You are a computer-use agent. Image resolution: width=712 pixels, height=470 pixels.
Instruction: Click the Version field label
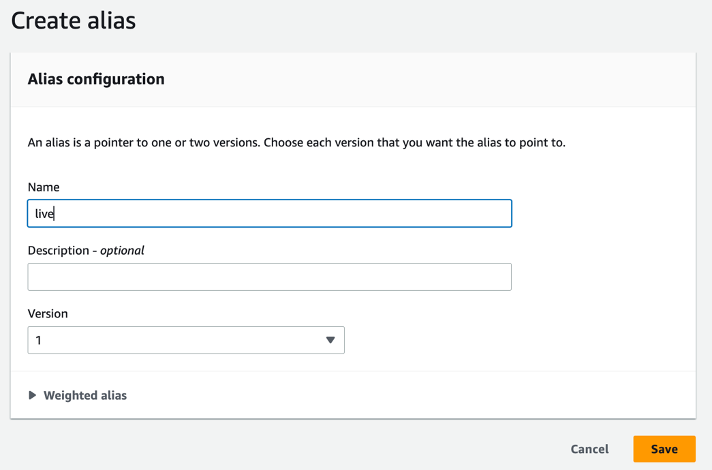coord(48,313)
